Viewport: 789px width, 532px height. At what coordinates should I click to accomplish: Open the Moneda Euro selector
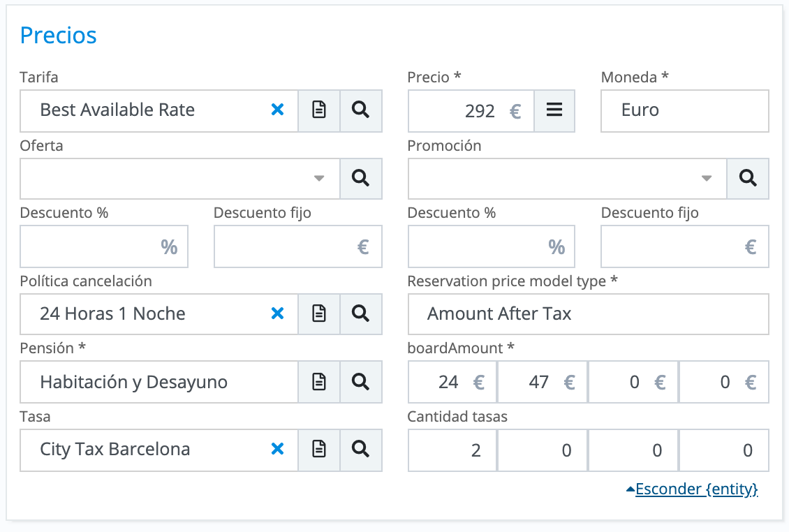[x=684, y=110]
